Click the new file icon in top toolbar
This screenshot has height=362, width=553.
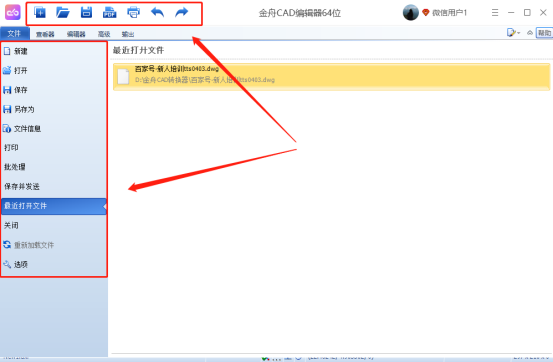click(40, 12)
